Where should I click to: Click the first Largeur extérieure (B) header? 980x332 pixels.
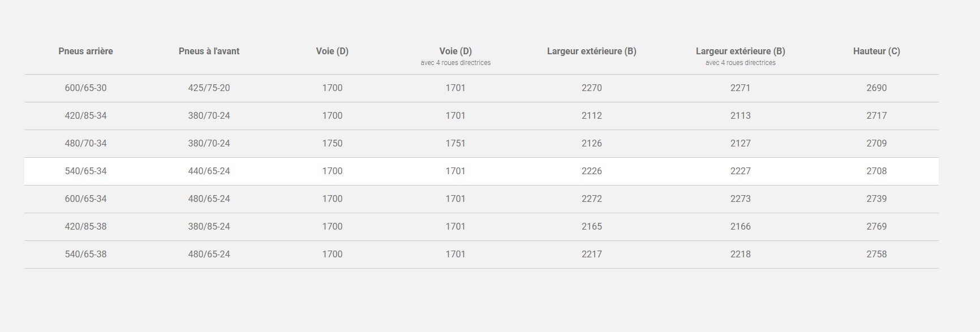tap(591, 51)
